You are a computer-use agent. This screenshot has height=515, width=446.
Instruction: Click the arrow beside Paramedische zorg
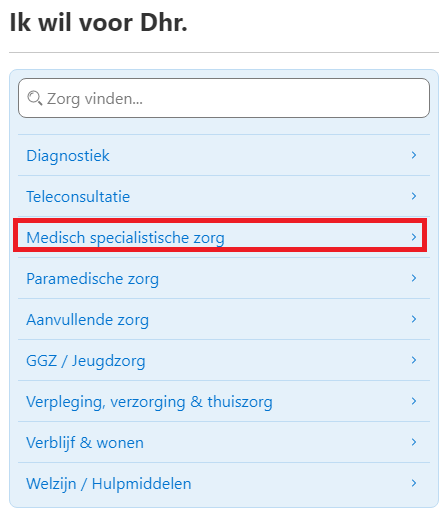(x=414, y=278)
